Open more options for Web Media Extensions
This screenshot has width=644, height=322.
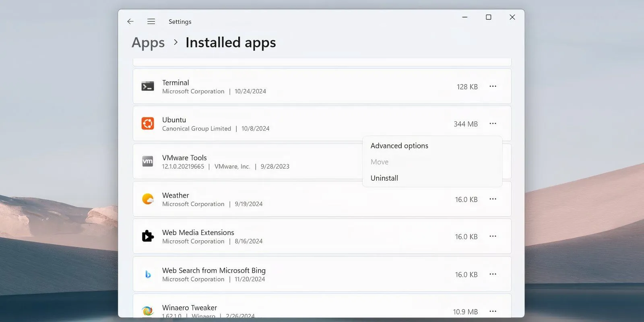[493, 236]
